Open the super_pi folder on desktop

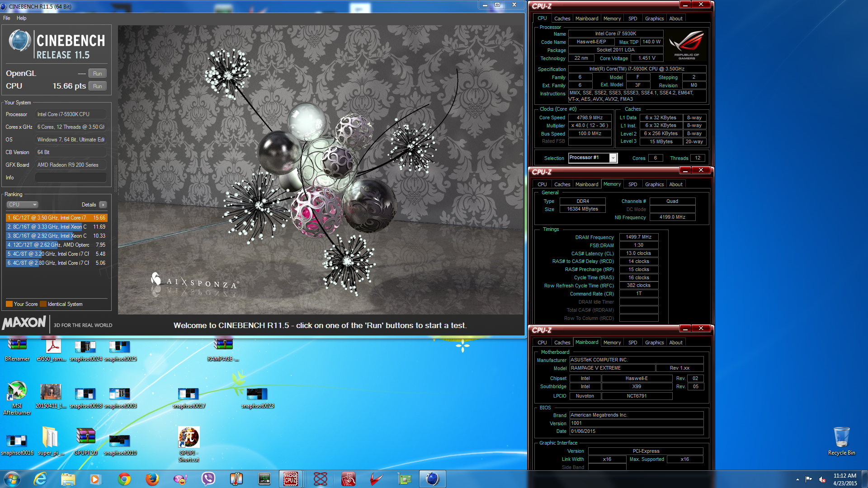tap(51, 441)
